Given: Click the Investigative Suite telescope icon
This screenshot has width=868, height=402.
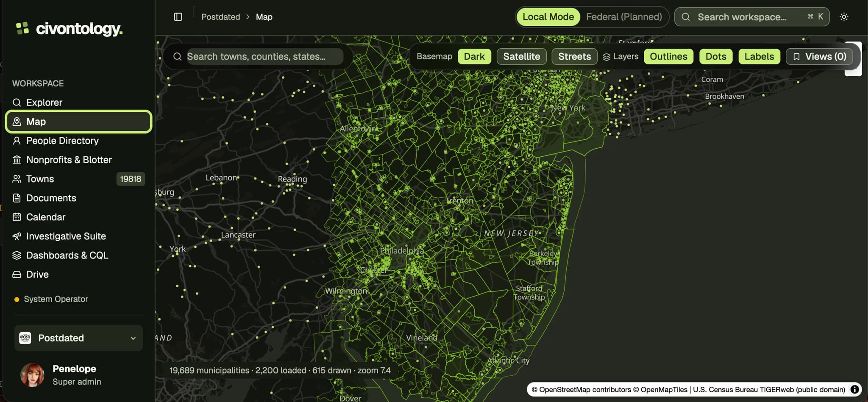Looking at the screenshot, I should click(x=17, y=236).
